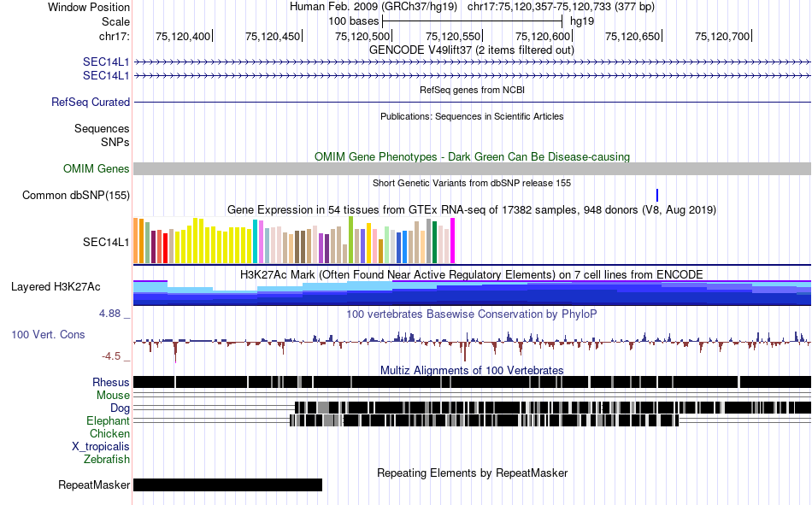812x505 pixels.
Task: Open the OMIM Gene Phenotypes track title
Action: [x=472, y=157]
